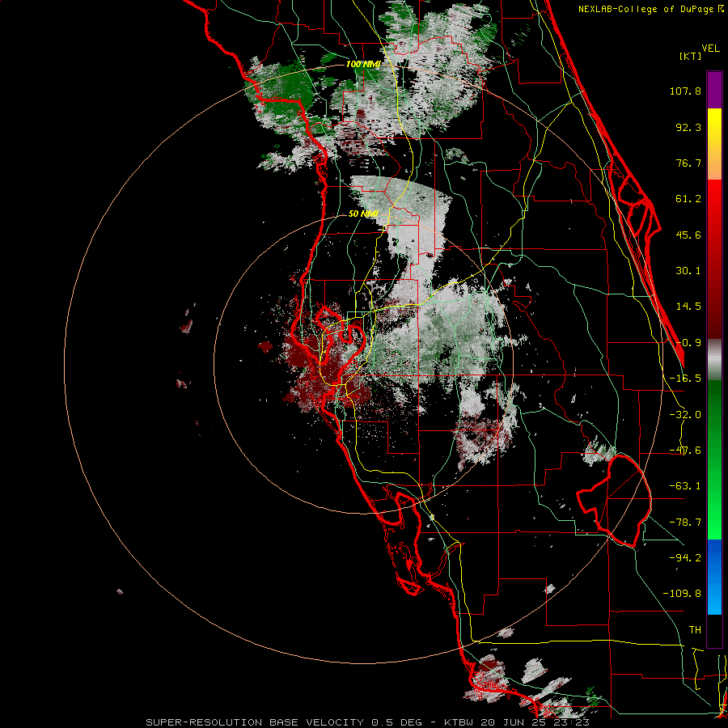728x728 pixels.
Task: Select the -16.5 legend value
Action: [x=685, y=379]
